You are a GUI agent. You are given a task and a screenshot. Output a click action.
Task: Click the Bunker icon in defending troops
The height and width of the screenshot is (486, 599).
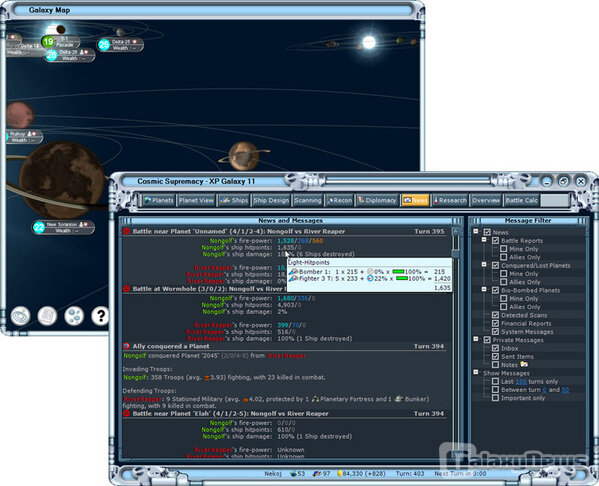(x=398, y=399)
